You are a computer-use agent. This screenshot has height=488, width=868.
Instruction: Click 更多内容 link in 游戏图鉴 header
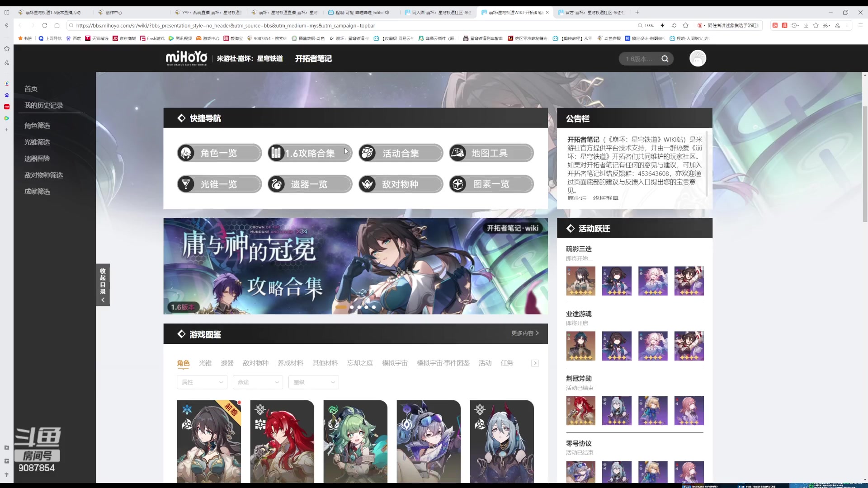pyautogui.click(x=525, y=333)
